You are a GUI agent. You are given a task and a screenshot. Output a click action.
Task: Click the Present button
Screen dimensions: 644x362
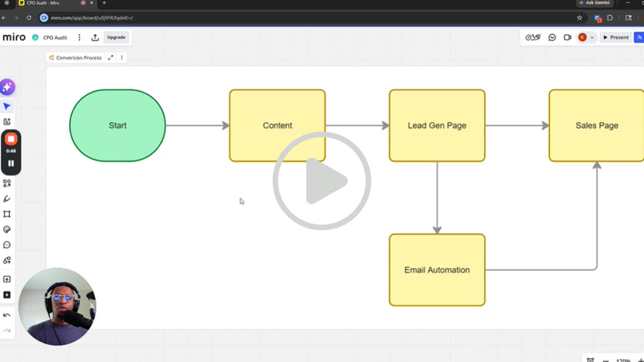click(616, 37)
